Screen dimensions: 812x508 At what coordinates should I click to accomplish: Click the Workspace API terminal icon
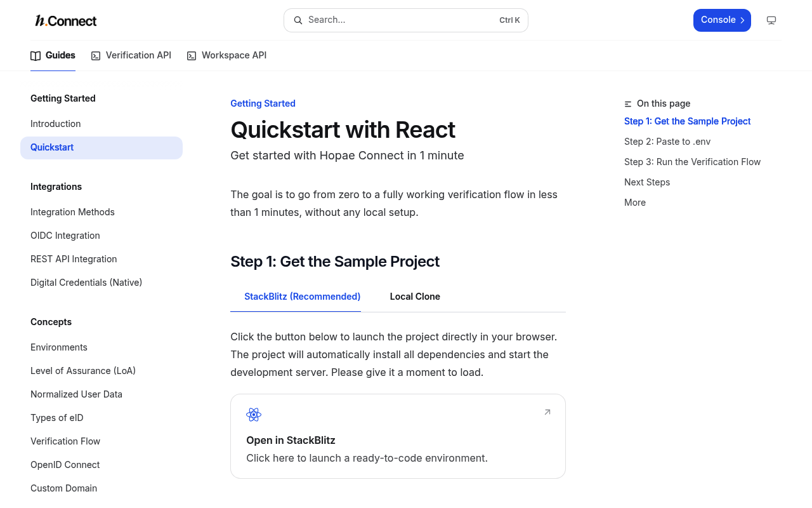pyautogui.click(x=192, y=56)
